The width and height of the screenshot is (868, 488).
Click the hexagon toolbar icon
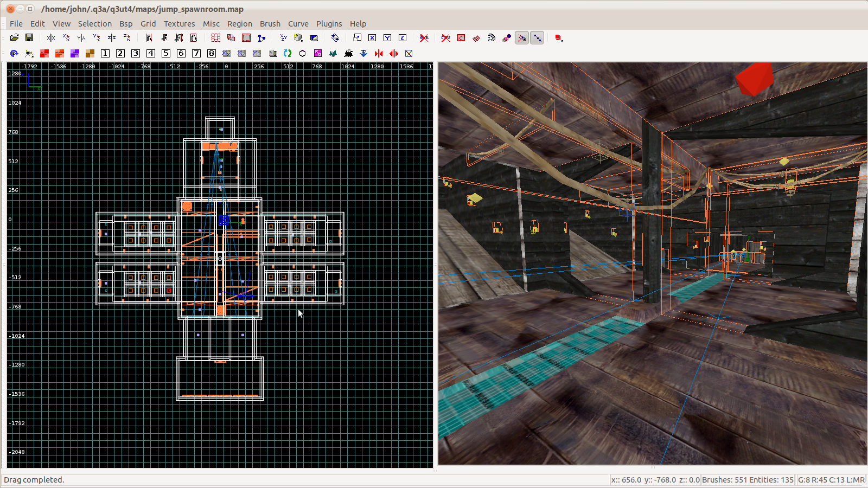(303, 53)
